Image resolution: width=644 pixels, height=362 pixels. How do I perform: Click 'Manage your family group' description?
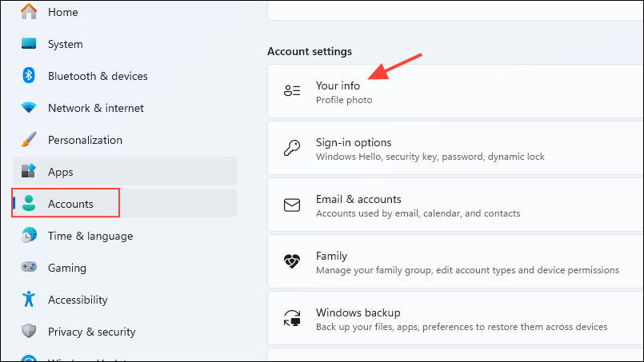(467, 270)
